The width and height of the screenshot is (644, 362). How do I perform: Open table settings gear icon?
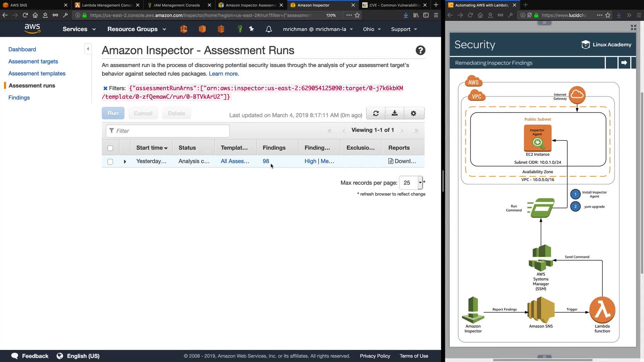413,113
